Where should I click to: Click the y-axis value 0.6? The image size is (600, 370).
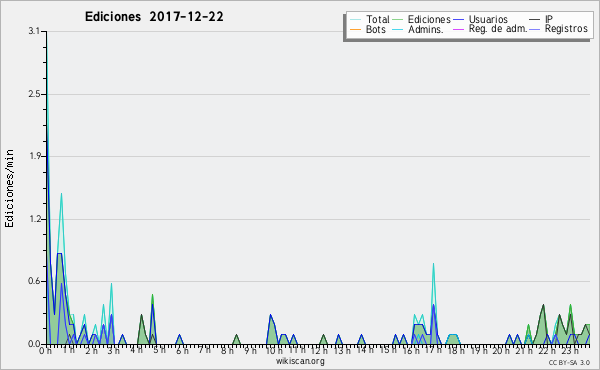(x=34, y=282)
